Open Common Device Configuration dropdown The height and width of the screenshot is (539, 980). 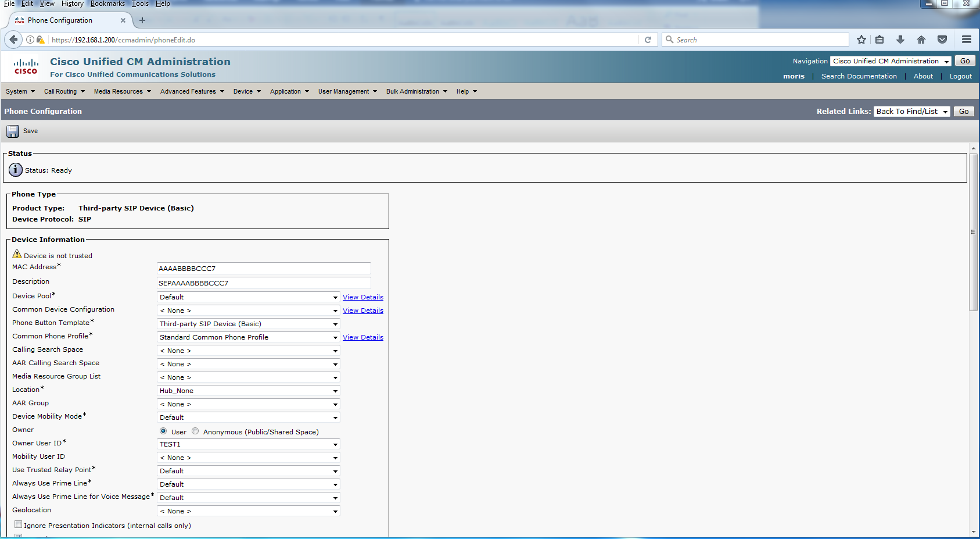pos(249,310)
